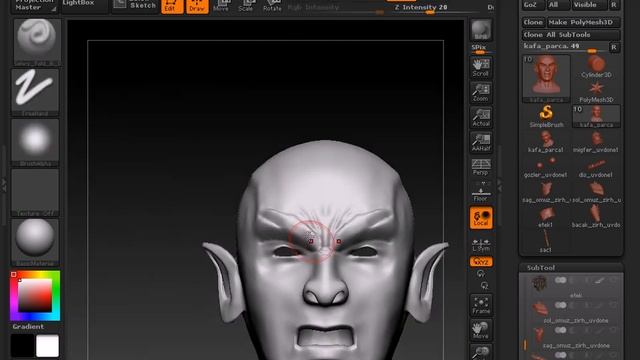The height and width of the screenshot is (360, 640).
Task: Select the efek1 tool
Action: 546,217
